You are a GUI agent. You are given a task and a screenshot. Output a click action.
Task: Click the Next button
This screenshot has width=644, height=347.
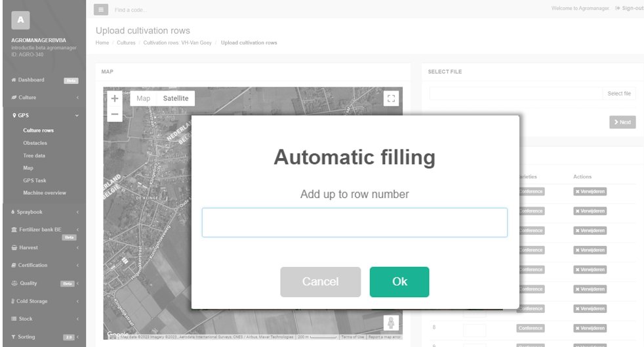[x=622, y=122]
